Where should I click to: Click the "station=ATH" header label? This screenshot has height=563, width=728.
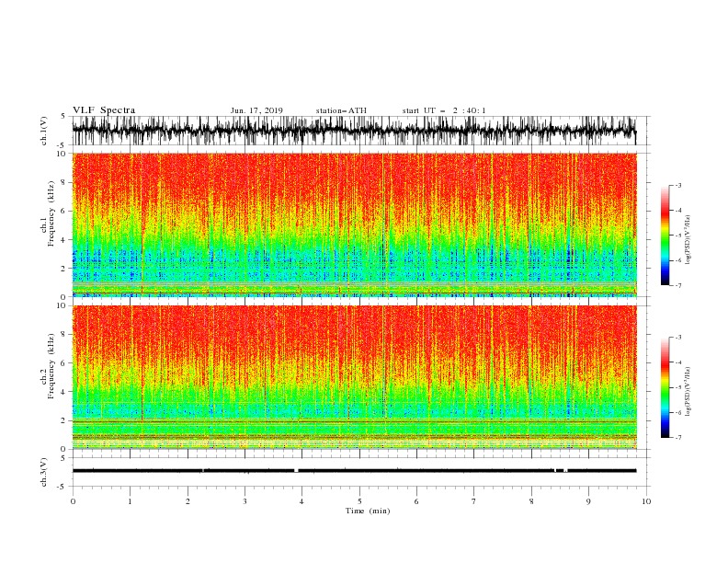coord(341,110)
